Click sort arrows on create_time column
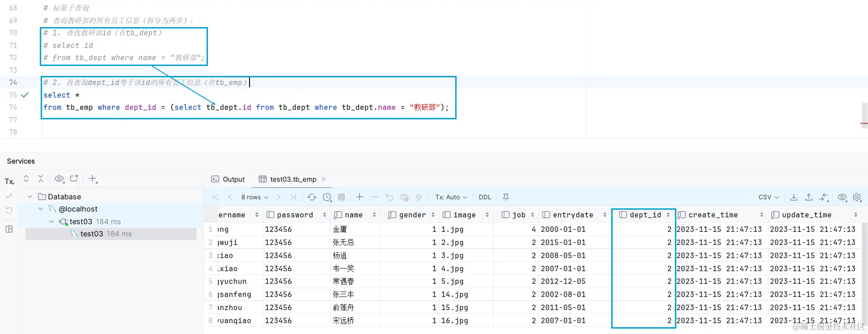868x334 pixels. 762,215
